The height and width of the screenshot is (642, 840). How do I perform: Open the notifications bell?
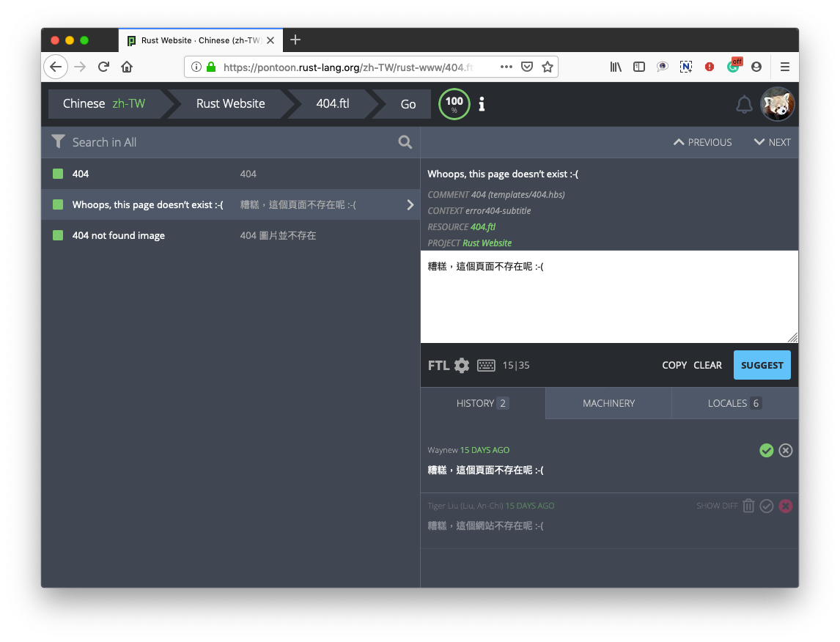[744, 104]
